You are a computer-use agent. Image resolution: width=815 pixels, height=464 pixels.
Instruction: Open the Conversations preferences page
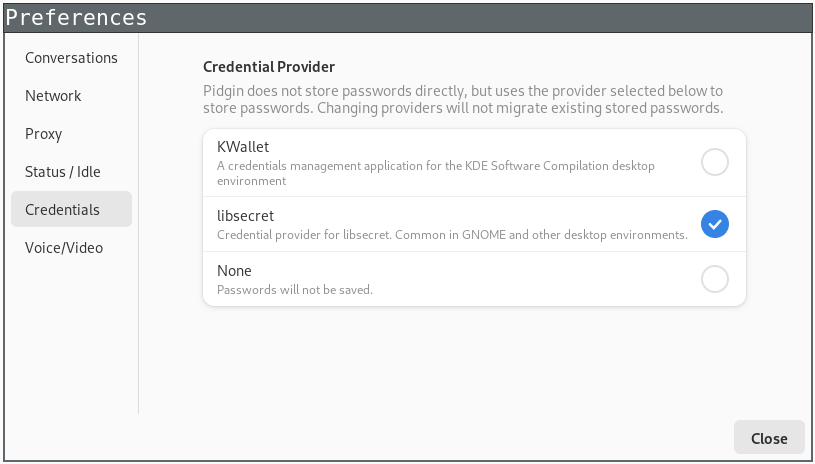point(71,58)
